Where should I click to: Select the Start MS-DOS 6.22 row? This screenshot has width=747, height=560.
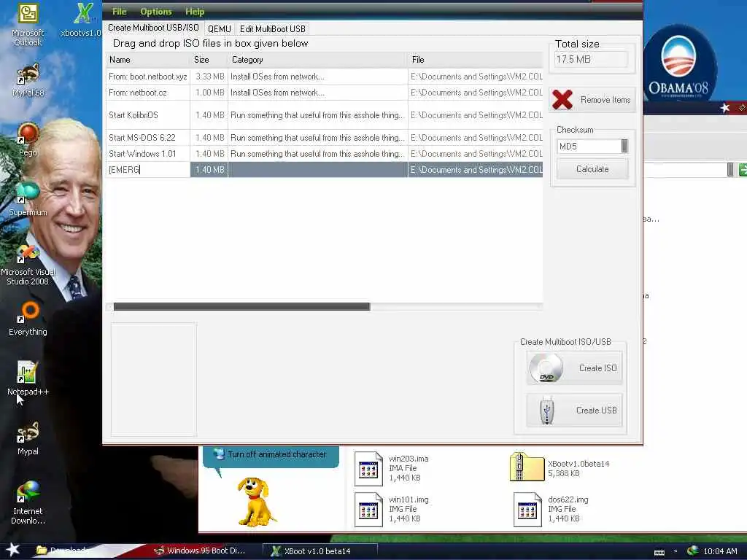324,138
